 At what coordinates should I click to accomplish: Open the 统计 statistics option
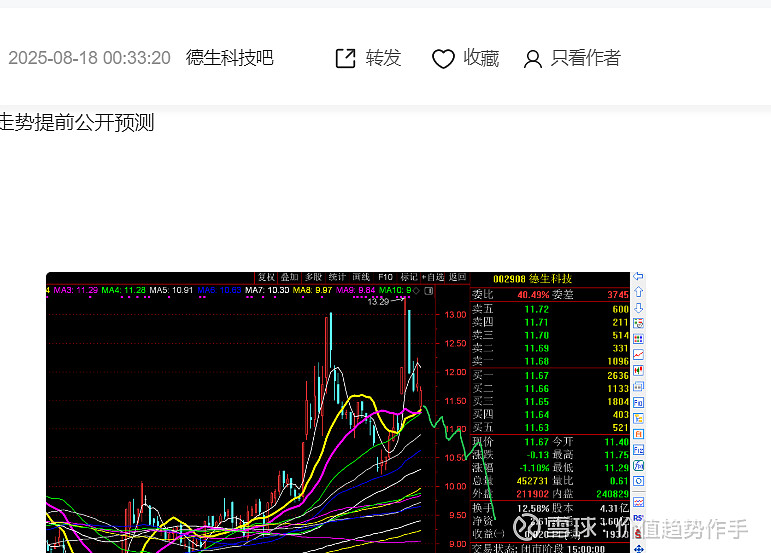tap(337, 277)
